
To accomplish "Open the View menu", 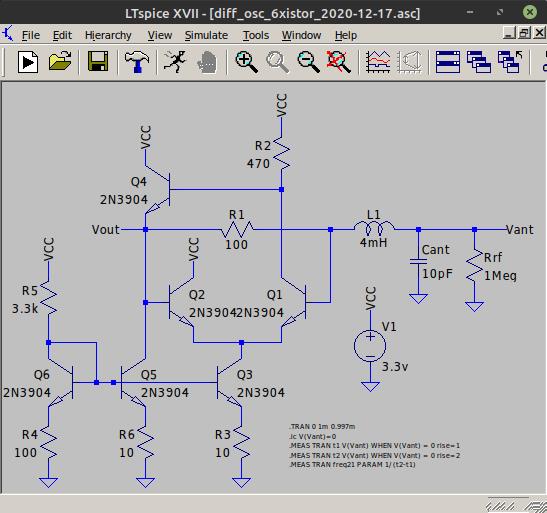I will coord(160,35).
